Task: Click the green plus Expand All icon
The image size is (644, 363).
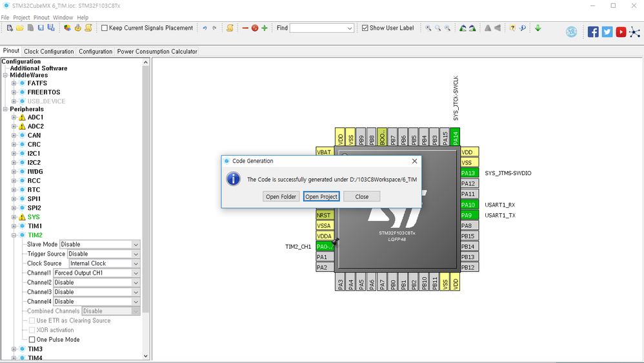Action: pos(265,28)
